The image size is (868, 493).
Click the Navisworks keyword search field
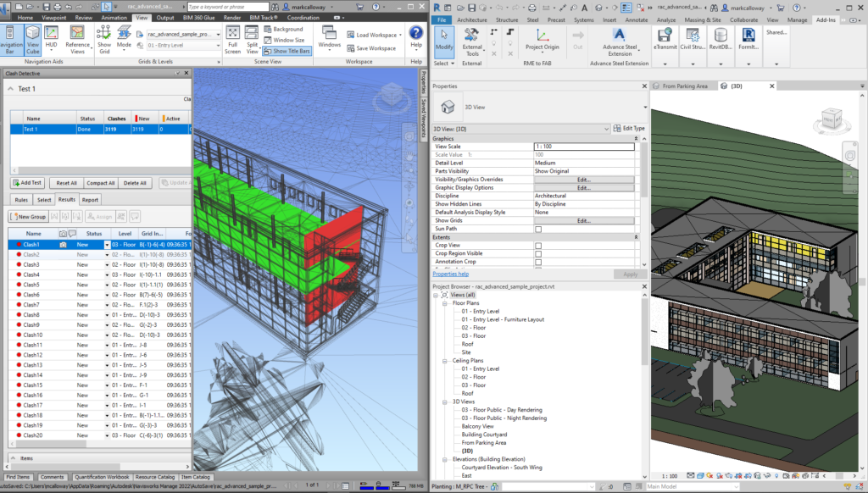(x=227, y=7)
